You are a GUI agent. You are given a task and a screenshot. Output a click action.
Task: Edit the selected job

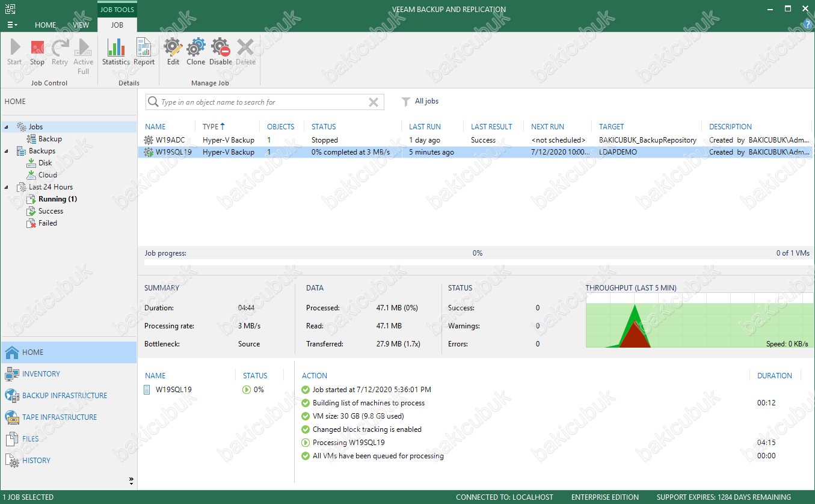(x=173, y=52)
